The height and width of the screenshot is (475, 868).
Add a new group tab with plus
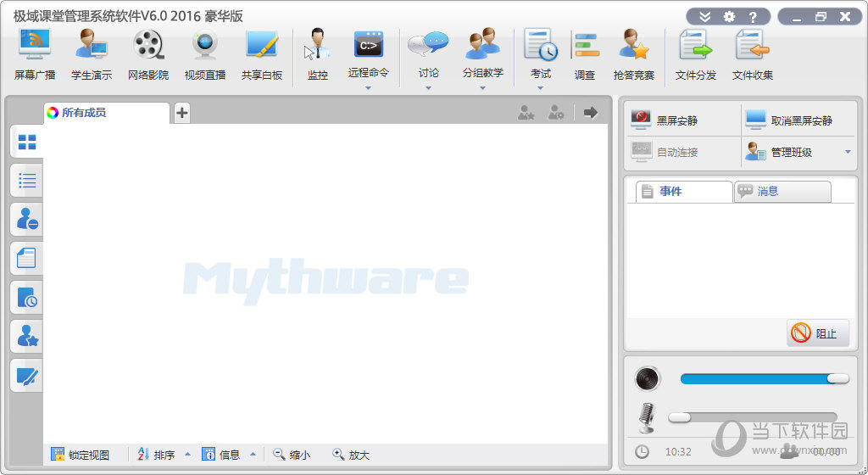tap(182, 113)
